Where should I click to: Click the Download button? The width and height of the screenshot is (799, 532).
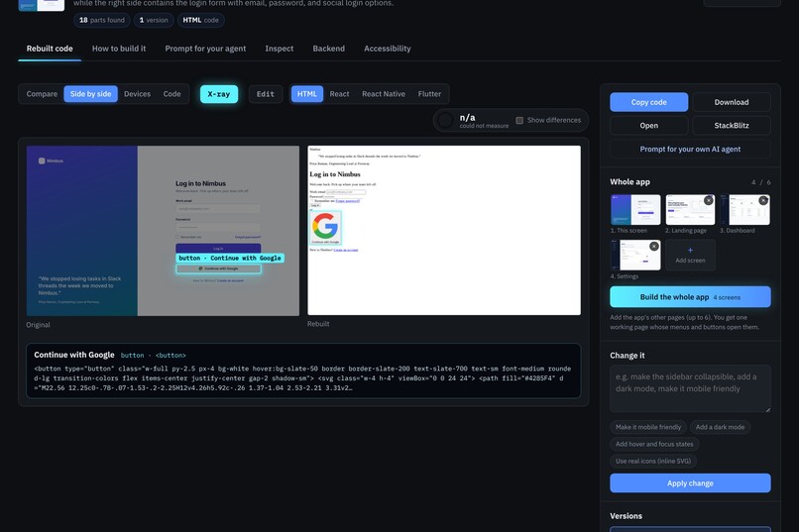[x=732, y=102]
